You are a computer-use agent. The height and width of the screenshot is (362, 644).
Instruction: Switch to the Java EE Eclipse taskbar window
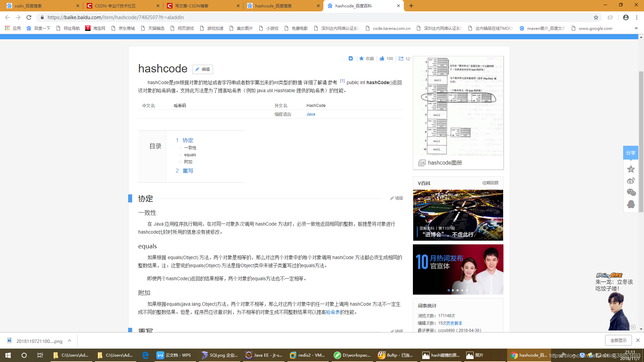264,355
